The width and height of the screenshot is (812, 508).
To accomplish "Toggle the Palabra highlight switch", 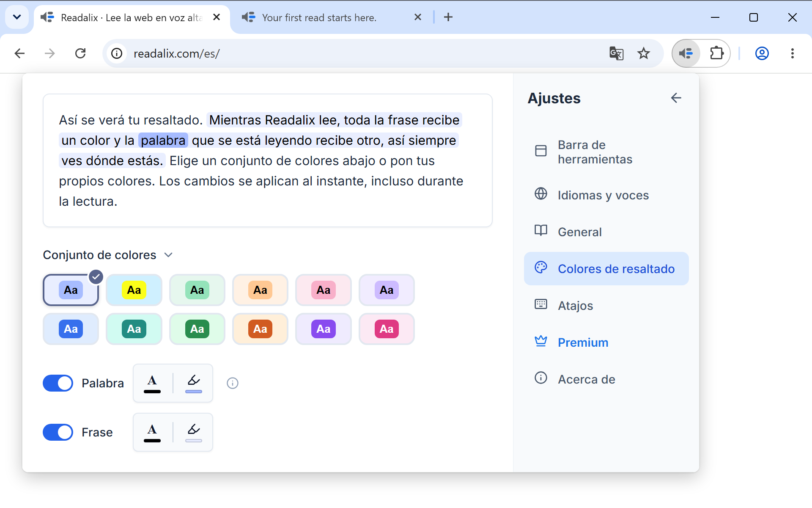I will 58,383.
